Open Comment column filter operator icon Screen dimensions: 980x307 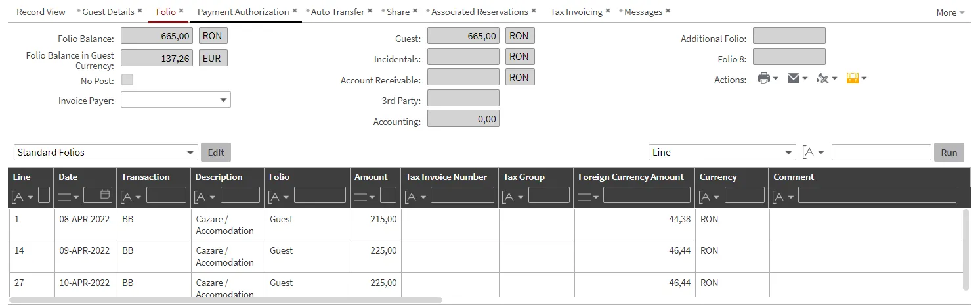(784, 196)
